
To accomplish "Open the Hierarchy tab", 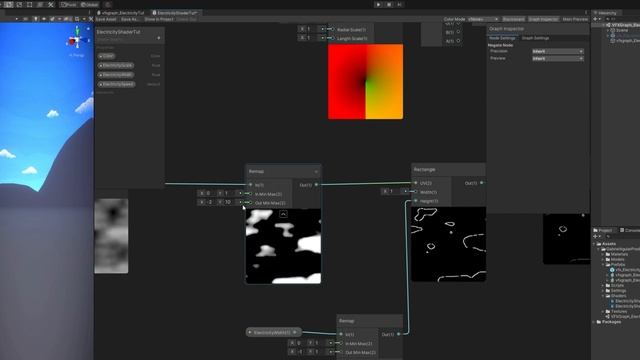I will pos(606,13).
